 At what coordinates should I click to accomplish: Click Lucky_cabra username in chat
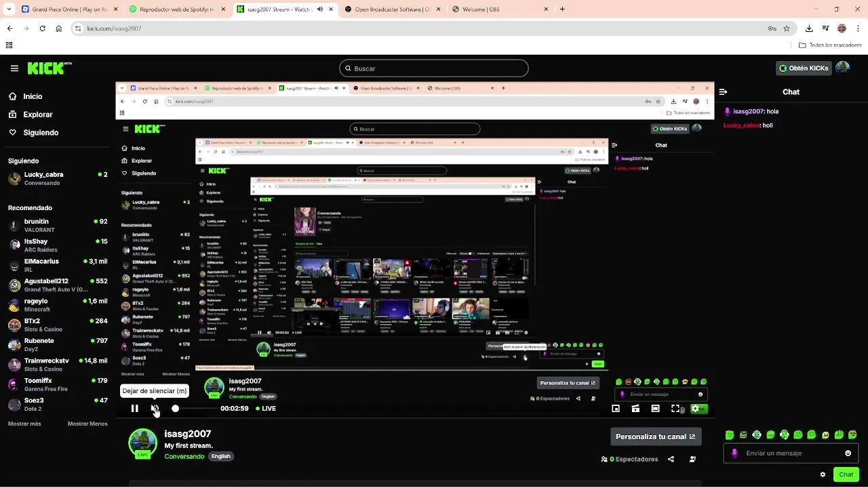pos(742,125)
